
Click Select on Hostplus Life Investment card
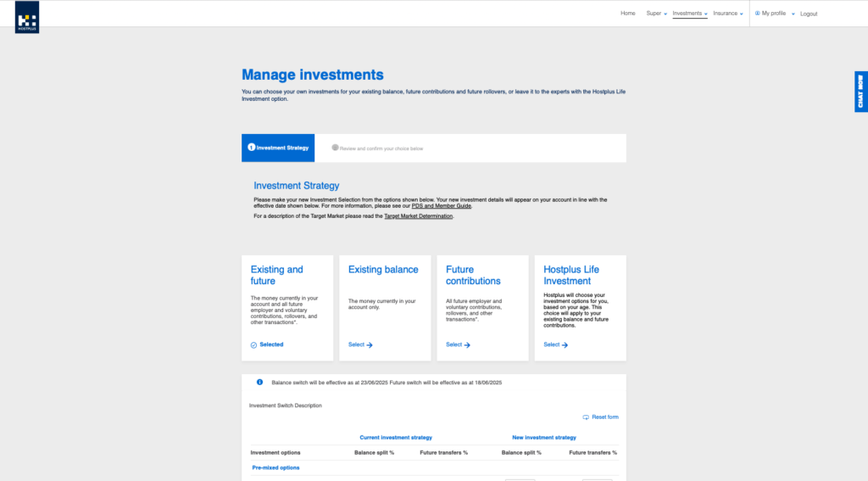point(551,344)
